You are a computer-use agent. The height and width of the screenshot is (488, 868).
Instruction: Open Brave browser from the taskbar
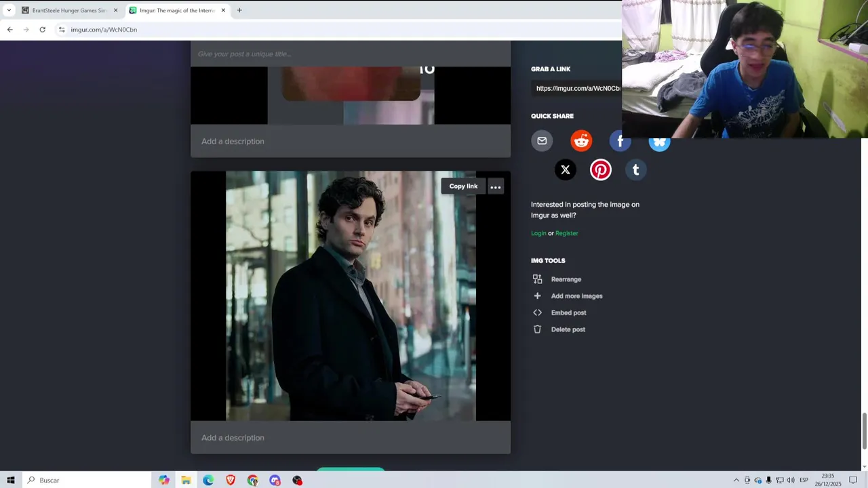[231, 480]
